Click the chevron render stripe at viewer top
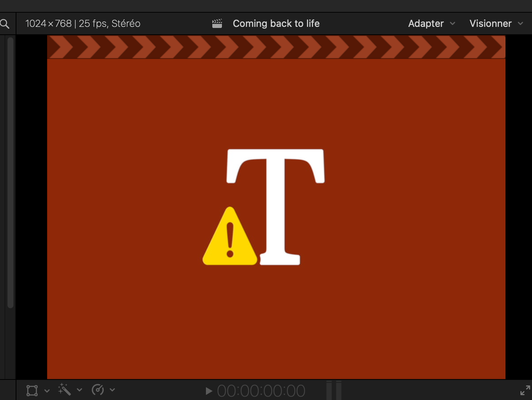 click(x=276, y=47)
